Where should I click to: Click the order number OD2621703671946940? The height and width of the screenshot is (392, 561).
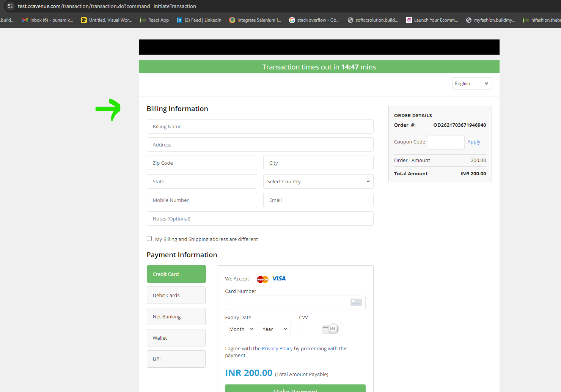(460, 125)
